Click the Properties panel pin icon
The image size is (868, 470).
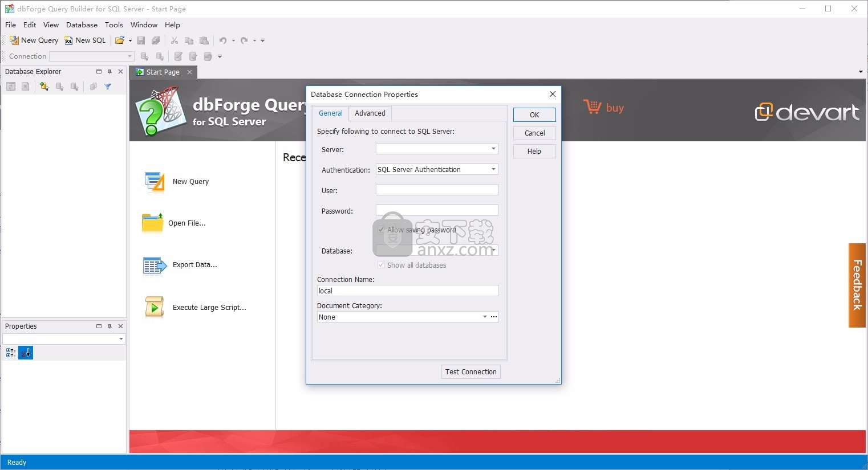coord(110,326)
